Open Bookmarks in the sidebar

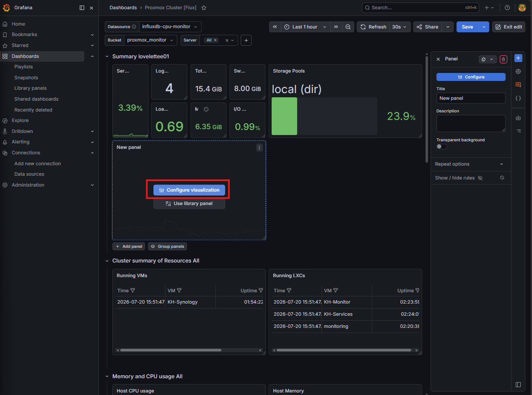(x=24, y=34)
